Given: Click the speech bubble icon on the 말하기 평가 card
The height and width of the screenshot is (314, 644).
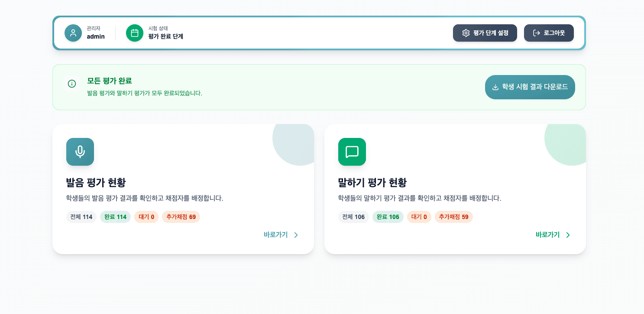Looking at the screenshot, I should point(352,152).
